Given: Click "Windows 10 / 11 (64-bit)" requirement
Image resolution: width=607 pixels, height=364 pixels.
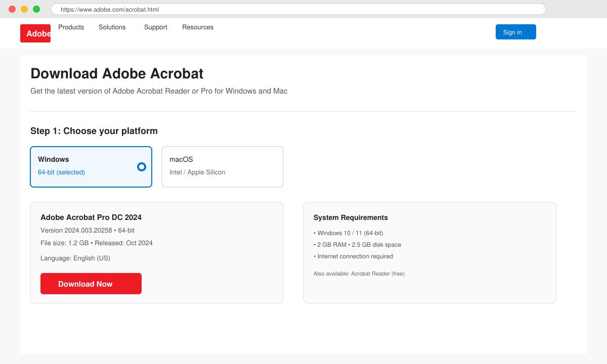Looking at the screenshot, I should tap(349, 233).
